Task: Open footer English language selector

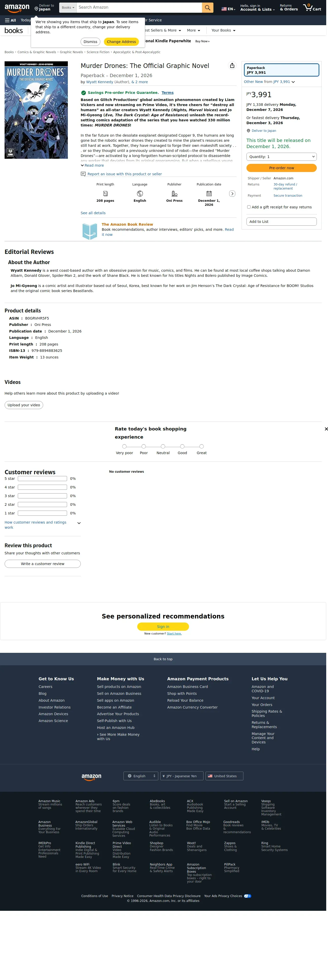Action: pos(140,776)
